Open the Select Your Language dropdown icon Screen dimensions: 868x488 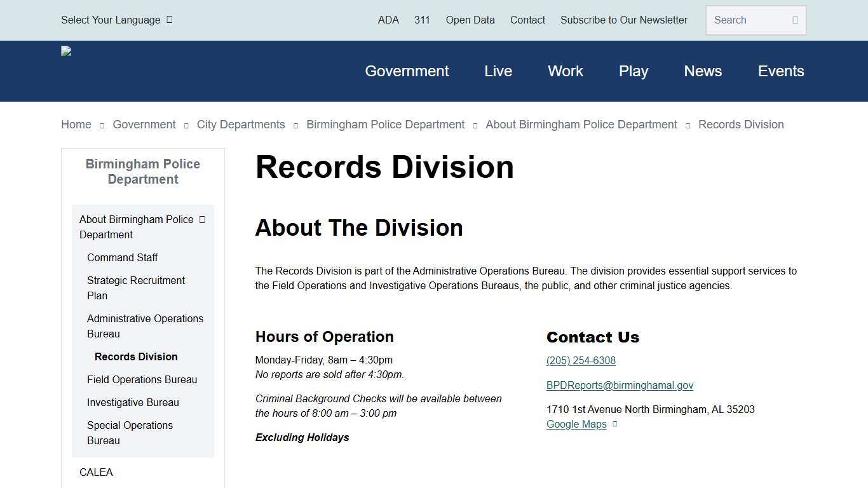(169, 20)
